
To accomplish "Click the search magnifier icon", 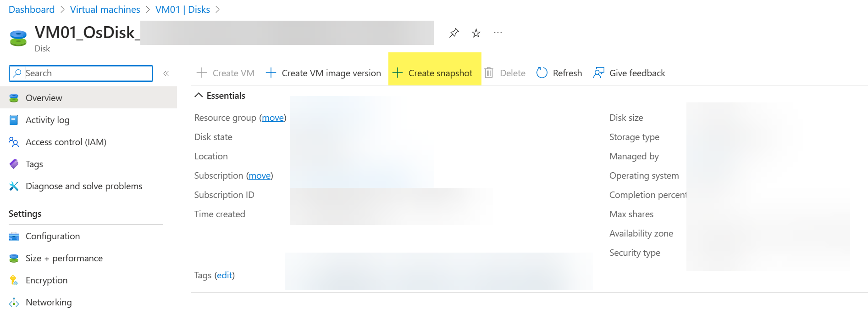I will (x=17, y=73).
